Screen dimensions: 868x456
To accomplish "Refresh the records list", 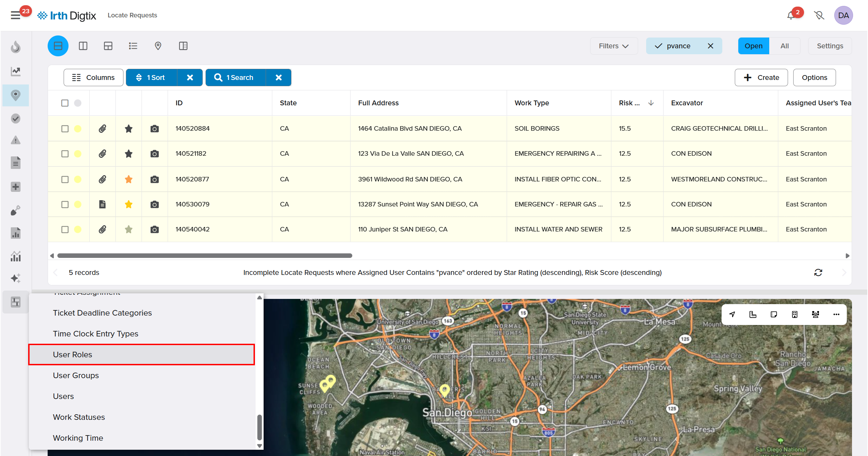I will 818,272.
